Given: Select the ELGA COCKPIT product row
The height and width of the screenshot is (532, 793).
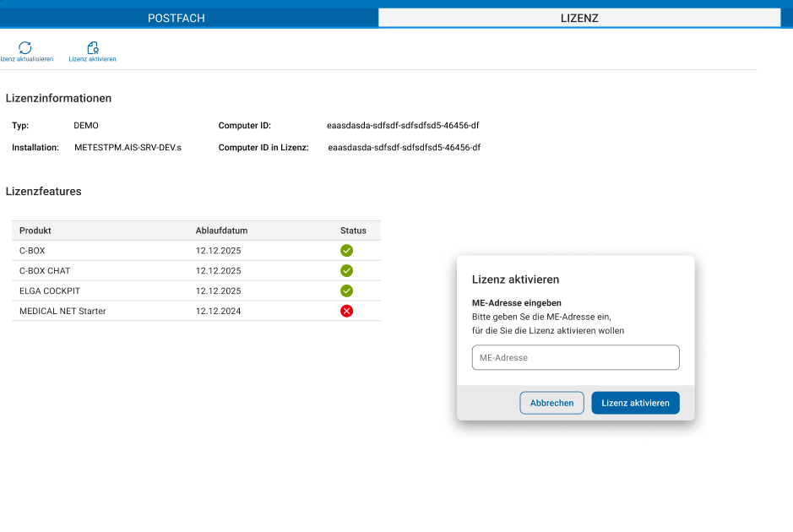Looking at the screenshot, I should pyautogui.click(x=196, y=290).
